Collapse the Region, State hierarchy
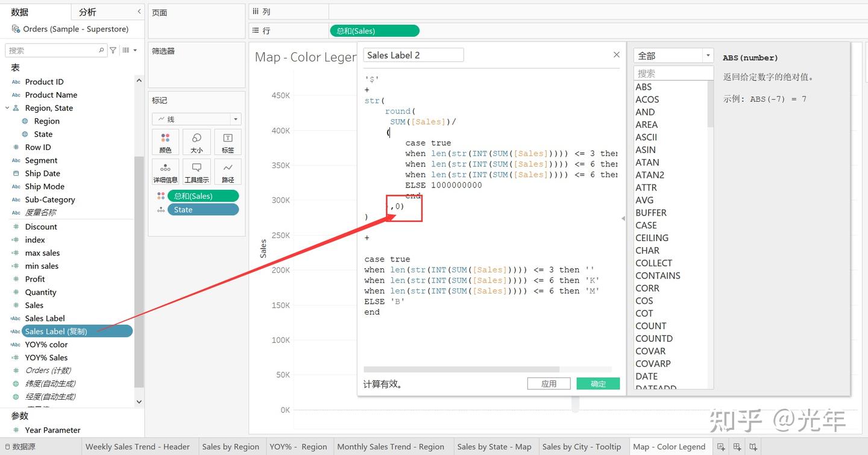 [7, 108]
